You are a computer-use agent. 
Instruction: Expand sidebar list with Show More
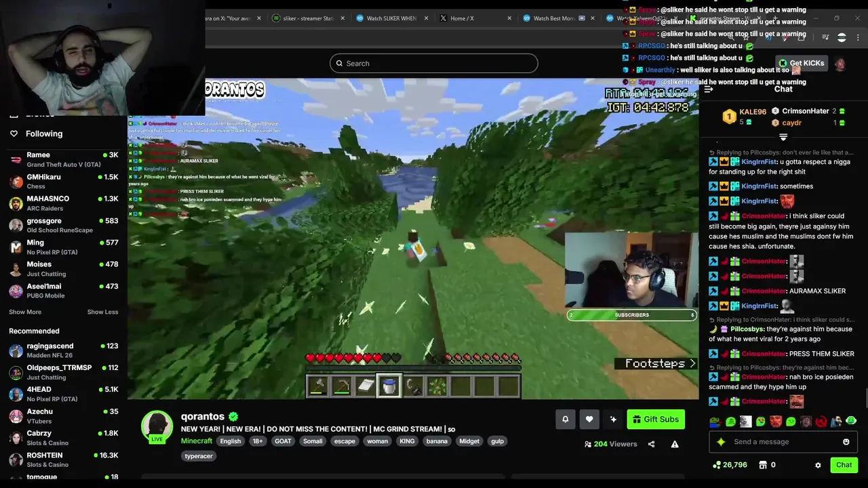25,312
